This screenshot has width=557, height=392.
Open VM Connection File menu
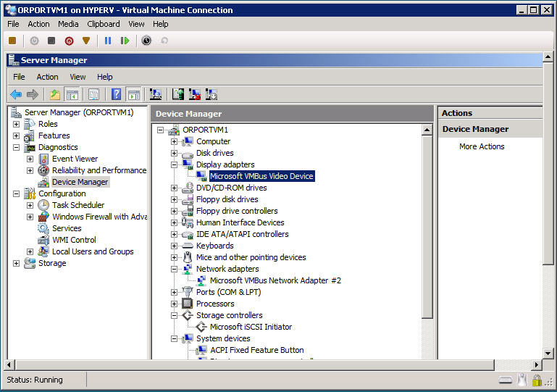tap(13, 24)
